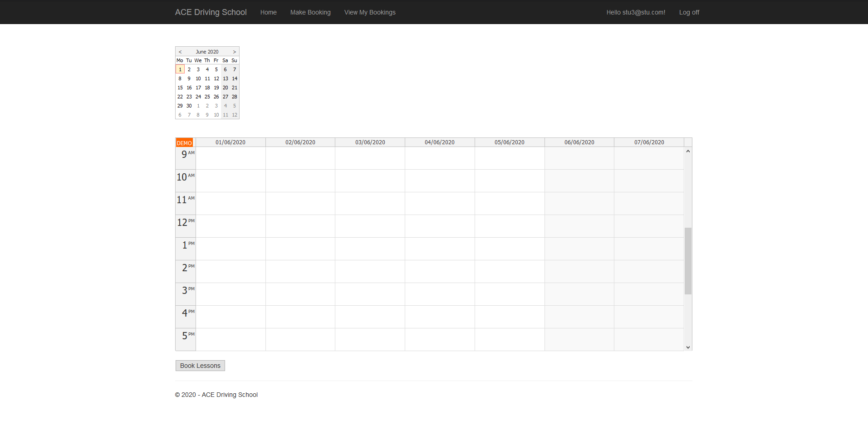The height and width of the screenshot is (435, 868).
Task: Select June 26 in mini calendar
Action: (x=216, y=97)
